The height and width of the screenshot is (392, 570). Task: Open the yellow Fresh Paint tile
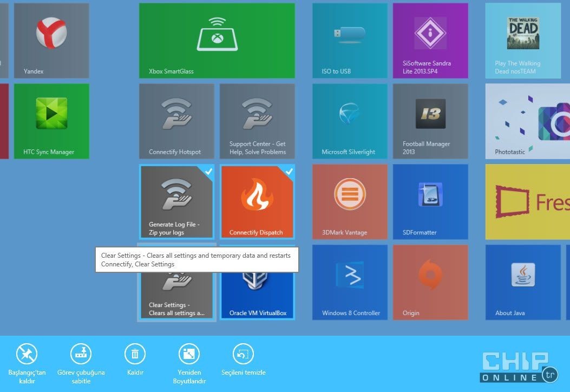point(527,202)
